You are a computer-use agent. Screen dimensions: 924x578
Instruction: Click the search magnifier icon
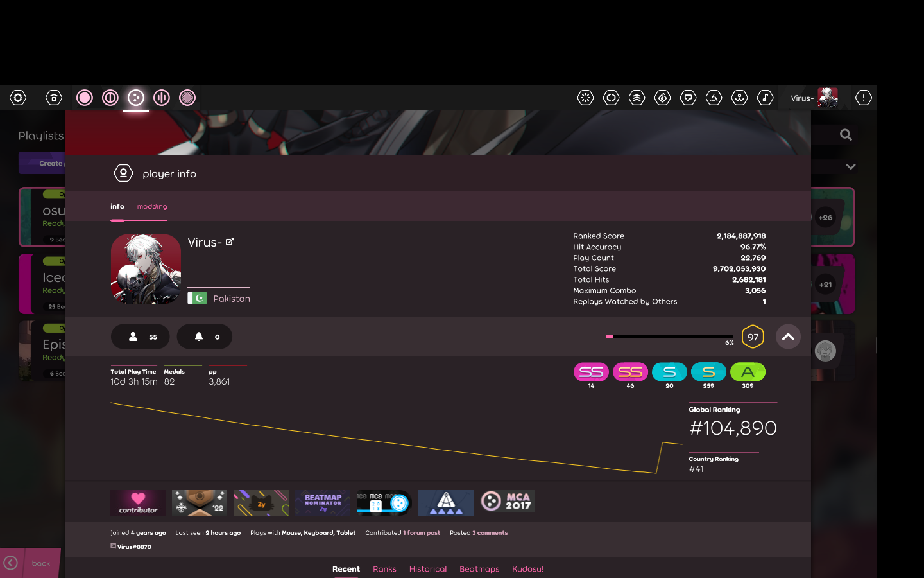[846, 134]
